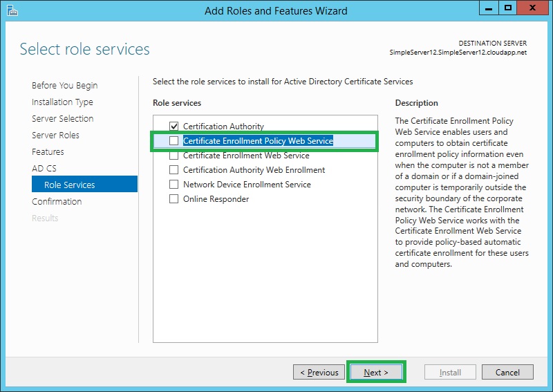This screenshot has width=553, height=392.
Task: Uncheck the Certification Authority checkbox
Action: [174, 127]
